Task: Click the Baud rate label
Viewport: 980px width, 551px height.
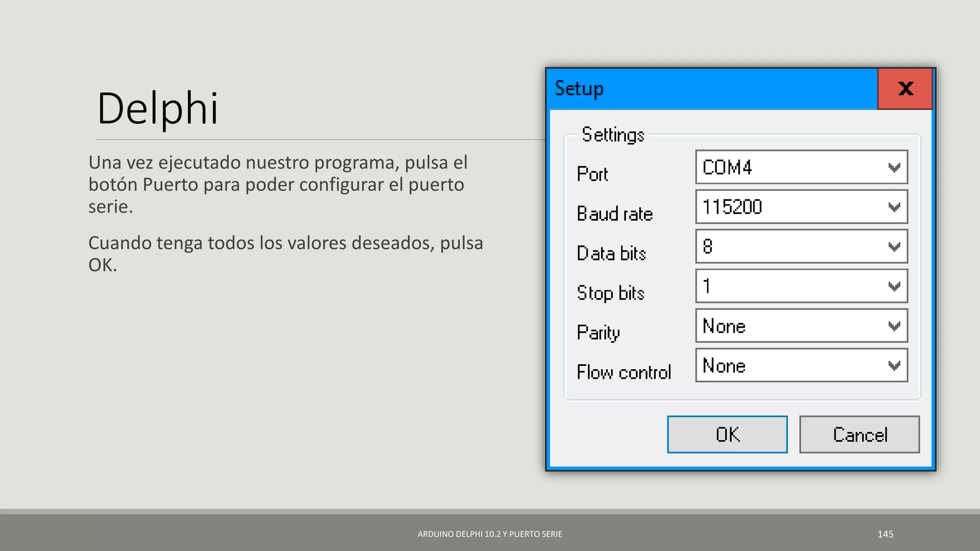Action: coord(615,213)
